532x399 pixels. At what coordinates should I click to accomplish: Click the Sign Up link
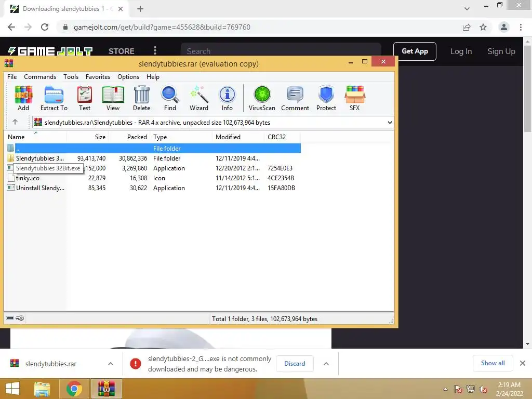pos(501,51)
